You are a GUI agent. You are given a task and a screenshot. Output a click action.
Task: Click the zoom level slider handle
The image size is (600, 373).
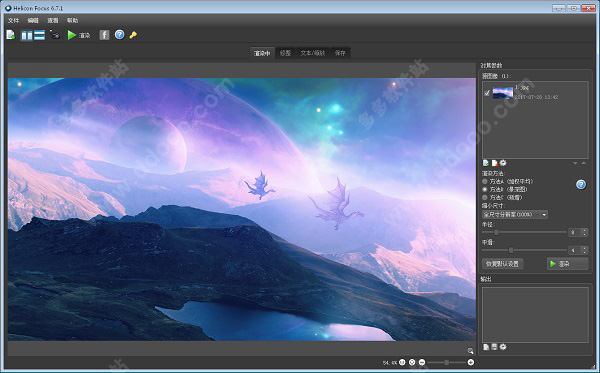[447, 362]
